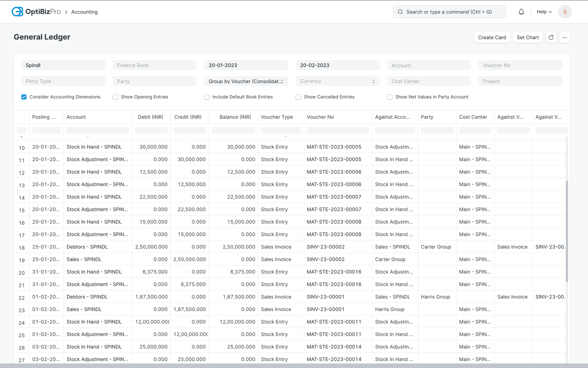Enable Show Opening Entries
Viewport: 588px width, 368px height.
click(x=116, y=97)
